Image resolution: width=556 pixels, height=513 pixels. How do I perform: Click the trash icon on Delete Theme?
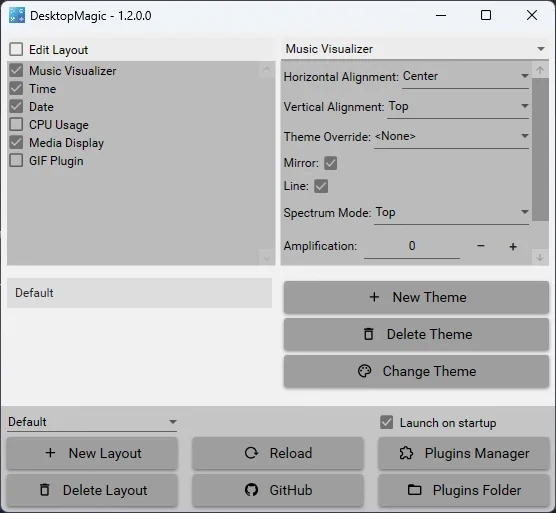369,334
